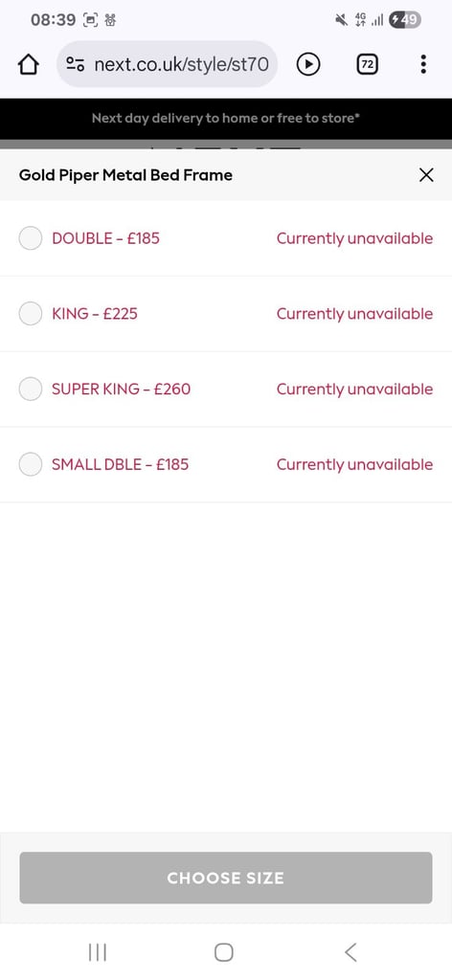The width and height of the screenshot is (452, 980).
Task: Tap the Android back arrow
Action: pyautogui.click(x=350, y=952)
